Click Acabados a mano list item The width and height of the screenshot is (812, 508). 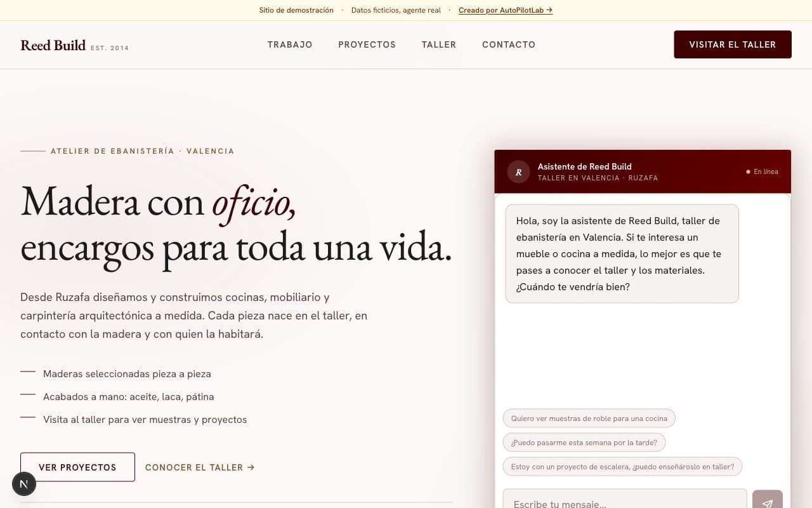click(128, 397)
